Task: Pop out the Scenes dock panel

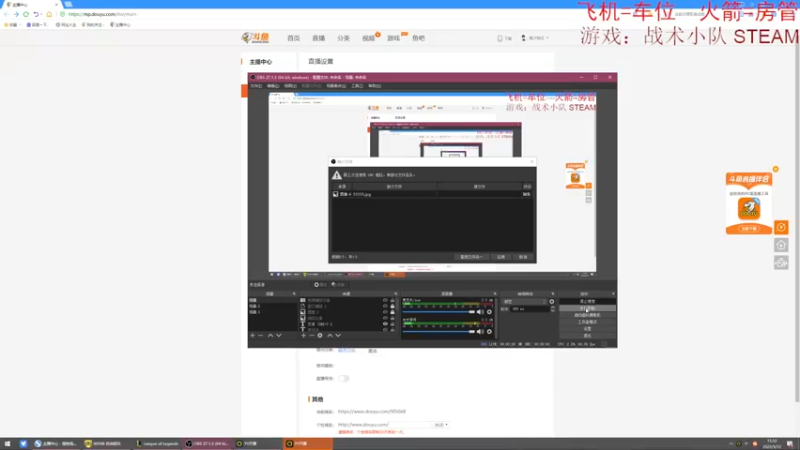Action: tap(294, 294)
